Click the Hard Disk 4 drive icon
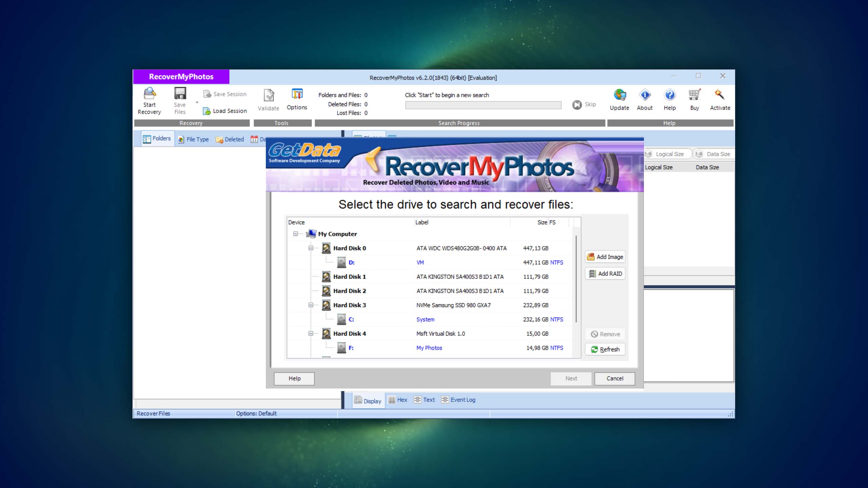Screen dimensions: 868x488 point(326,333)
